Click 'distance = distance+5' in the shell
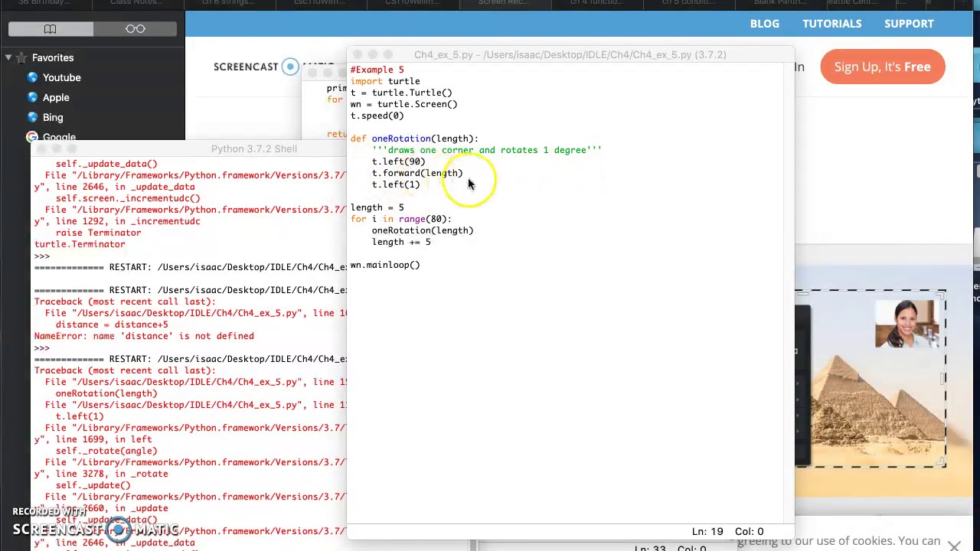The height and width of the screenshot is (551, 980). [x=112, y=324]
